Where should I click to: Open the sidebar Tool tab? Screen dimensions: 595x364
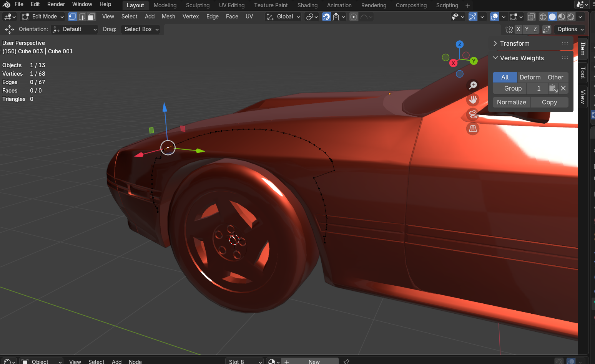[583, 73]
